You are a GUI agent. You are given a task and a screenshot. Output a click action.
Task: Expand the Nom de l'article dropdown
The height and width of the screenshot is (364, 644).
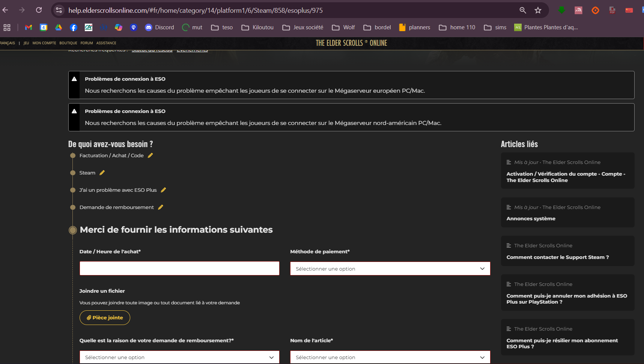(390, 357)
